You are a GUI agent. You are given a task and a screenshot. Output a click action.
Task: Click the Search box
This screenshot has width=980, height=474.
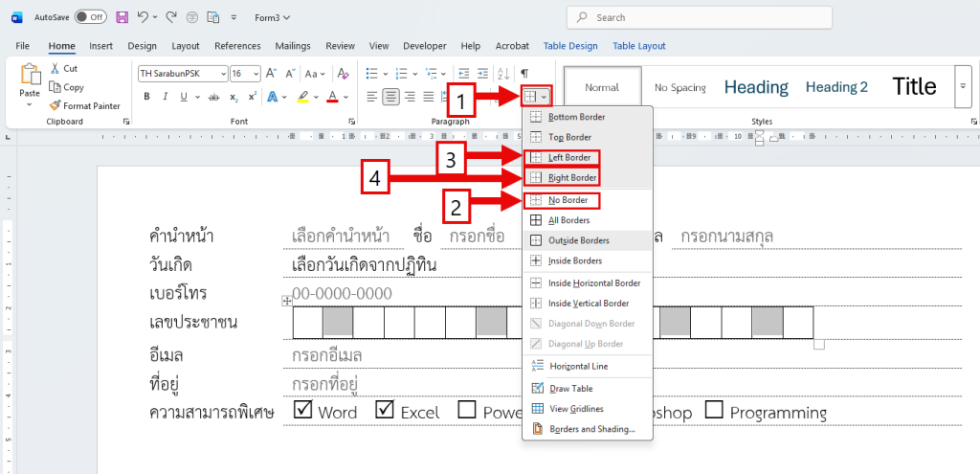[700, 17]
